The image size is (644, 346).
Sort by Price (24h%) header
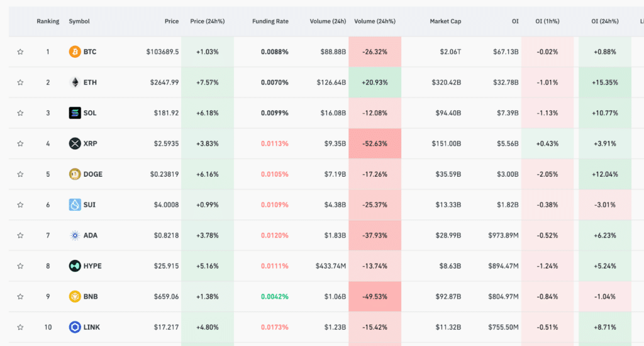pos(208,21)
